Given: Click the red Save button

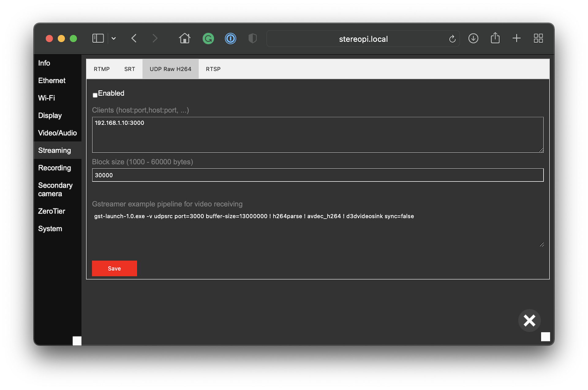Looking at the screenshot, I should click(x=114, y=268).
